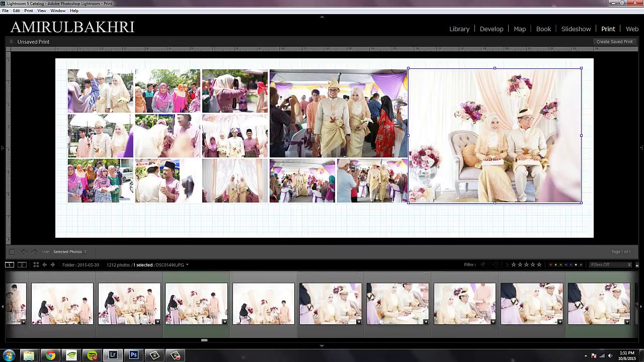Switch to Lightroom taskbar icon
644x362 pixels.
tap(113, 355)
